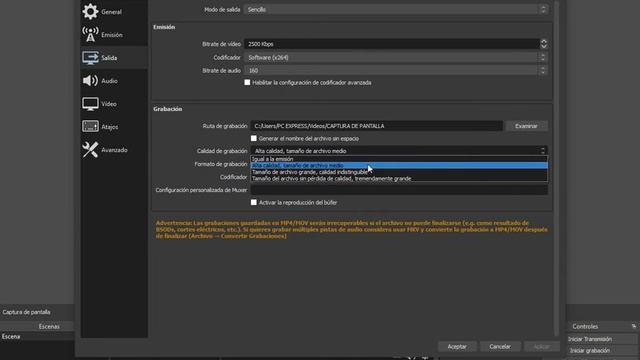Open Atajos keyboard icon section
This screenshot has width=640, height=360.
coord(90,127)
